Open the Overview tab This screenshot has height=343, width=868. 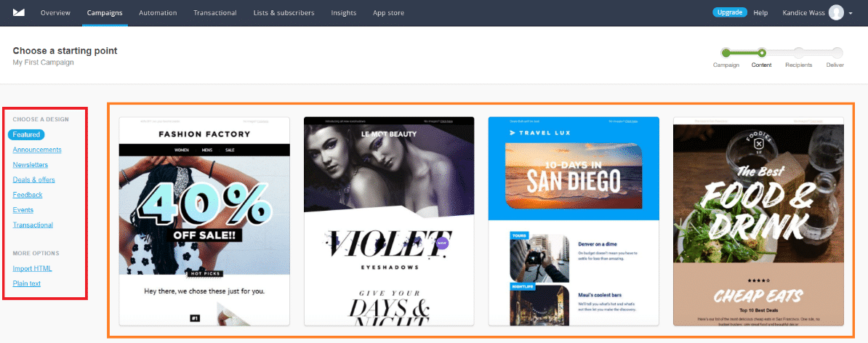pos(55,13)
